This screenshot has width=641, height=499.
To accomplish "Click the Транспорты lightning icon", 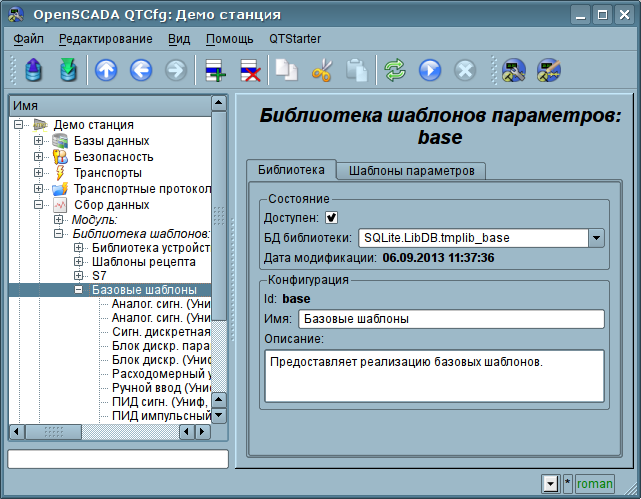I will coord(60,173).
